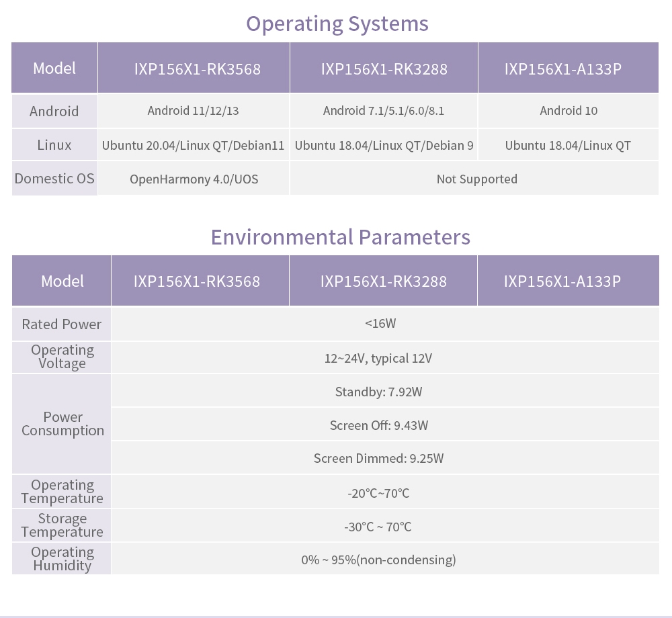Click the "Ubuntu 18.04/Linux QT" A133P cell
Viewport: 672px width, 618px height.
click(x=569, y=144)
